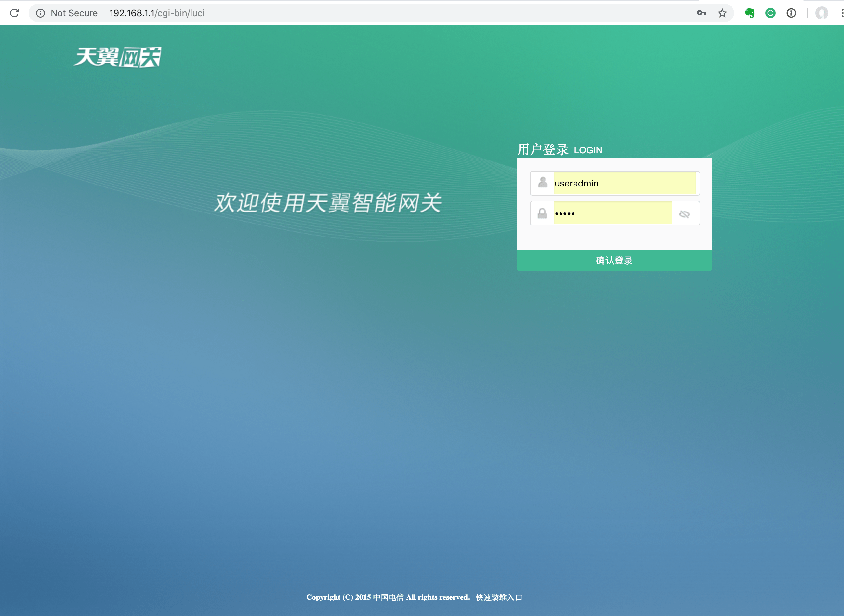Click the password key icon in address bar
The image size is (844, 616).
702,12
